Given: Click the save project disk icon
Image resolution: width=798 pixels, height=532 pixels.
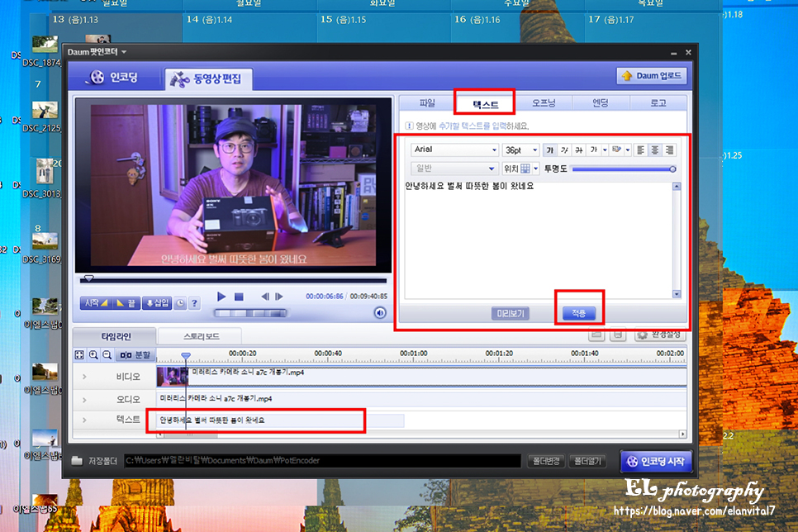Looking at the screenshot, I should click(618, 335).
